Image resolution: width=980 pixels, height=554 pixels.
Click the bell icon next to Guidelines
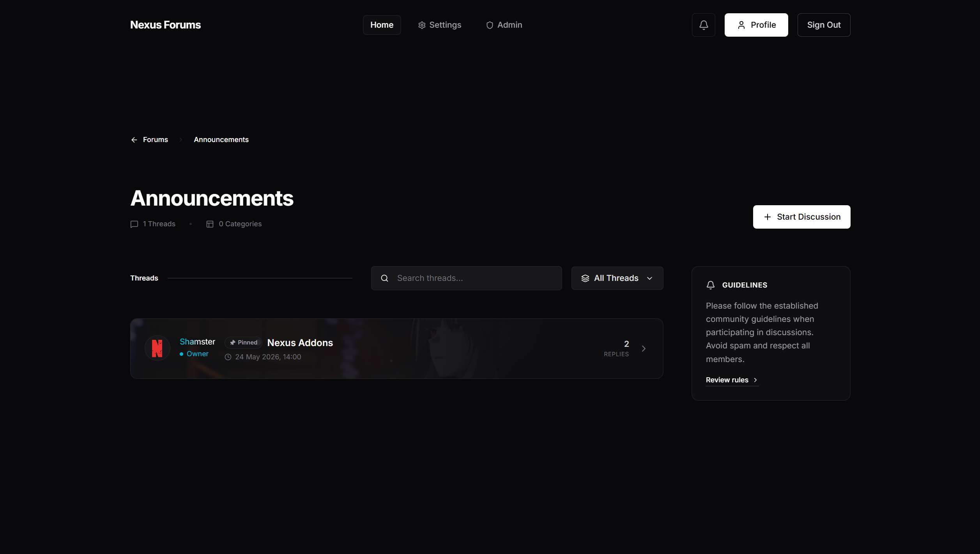pyautogui.click(x=710, y=285)
